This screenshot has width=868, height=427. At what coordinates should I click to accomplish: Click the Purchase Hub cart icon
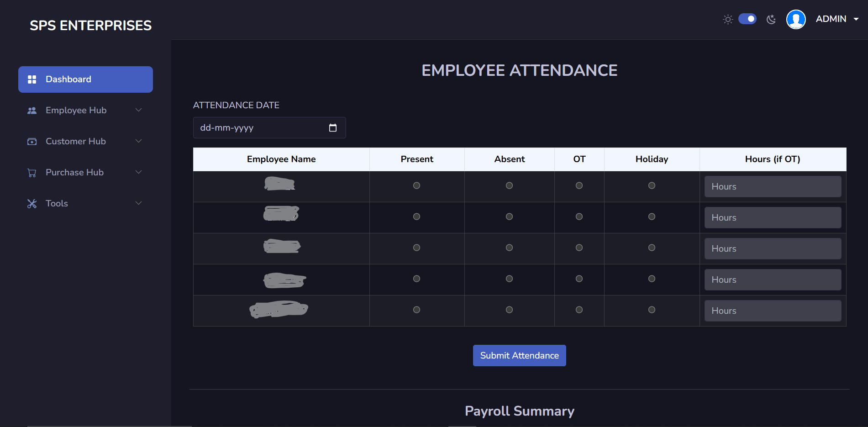point(32,173)
